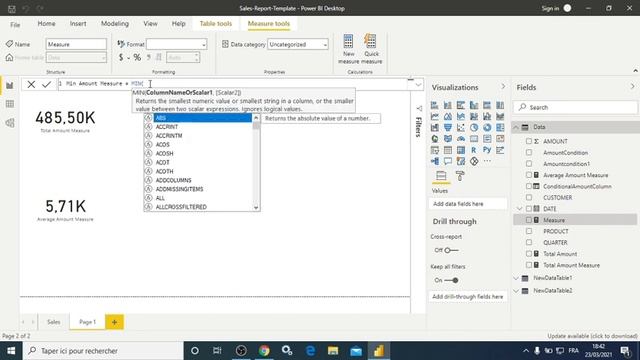This screenshot has width=640, height=360.
Task: Select the Funnel visual
Action: tap(448, 128)
